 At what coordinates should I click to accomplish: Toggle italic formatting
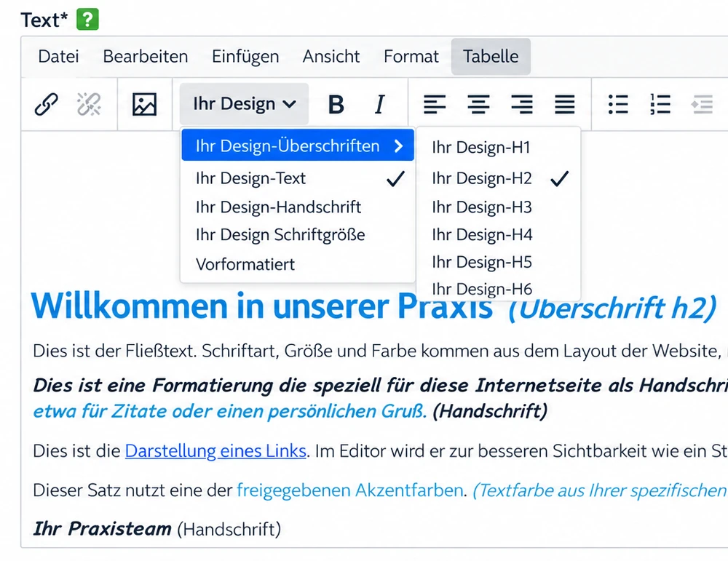pos(379,104)
